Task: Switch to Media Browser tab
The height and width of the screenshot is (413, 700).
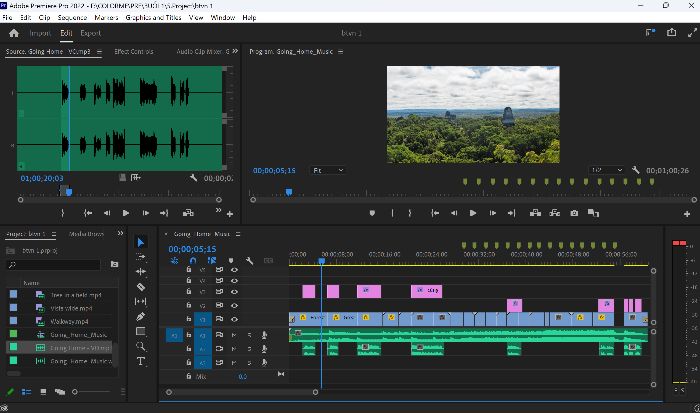Action: 86,234
